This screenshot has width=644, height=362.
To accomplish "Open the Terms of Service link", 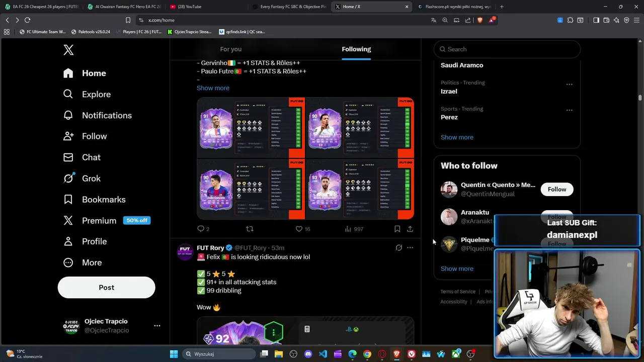I will click(458, 292).
